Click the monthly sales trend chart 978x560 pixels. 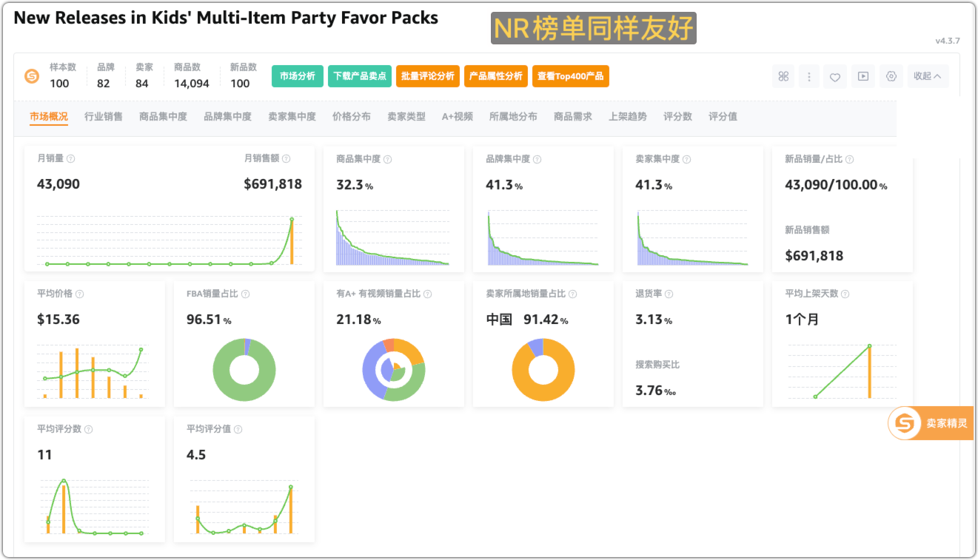tap(170, 240)
